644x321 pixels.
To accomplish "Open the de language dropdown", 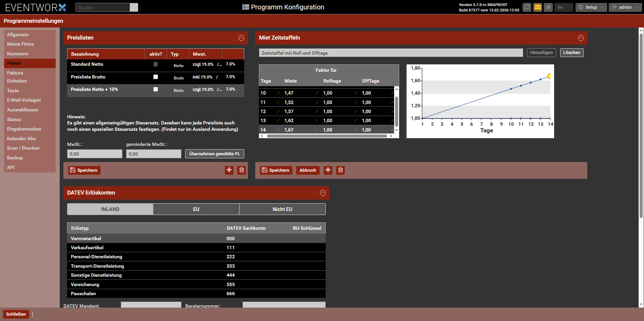I will pos(563,7).
